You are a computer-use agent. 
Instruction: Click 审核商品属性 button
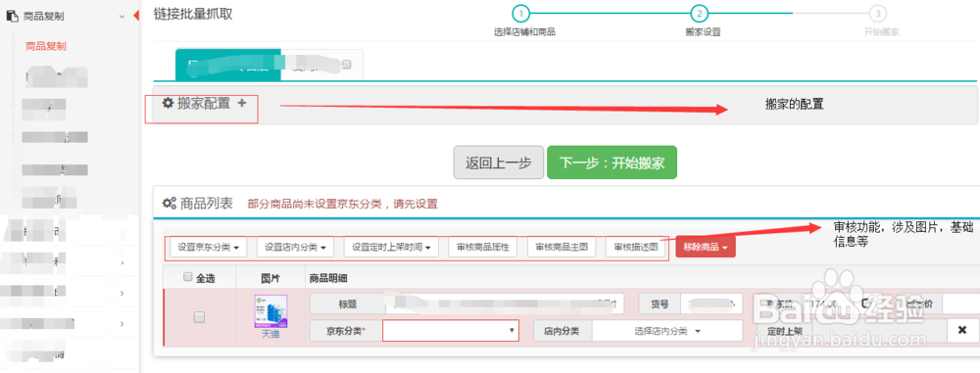483,247
